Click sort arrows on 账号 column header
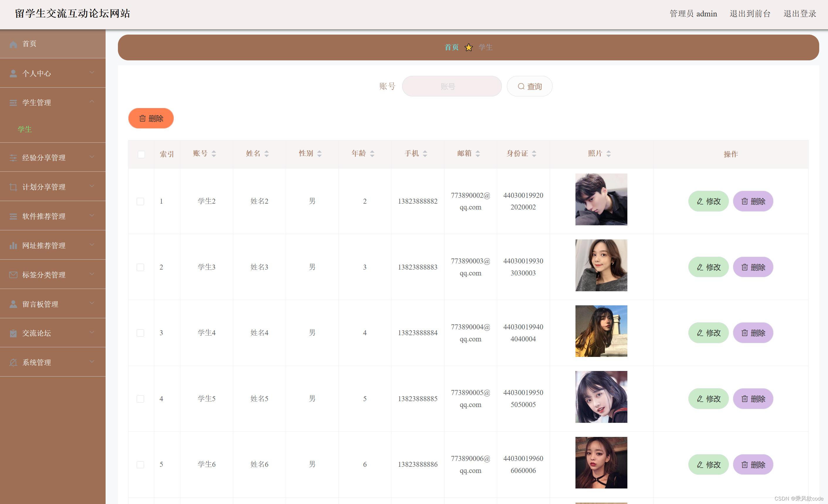The height and width of the screenshot is (504, 828). (214, 154)
